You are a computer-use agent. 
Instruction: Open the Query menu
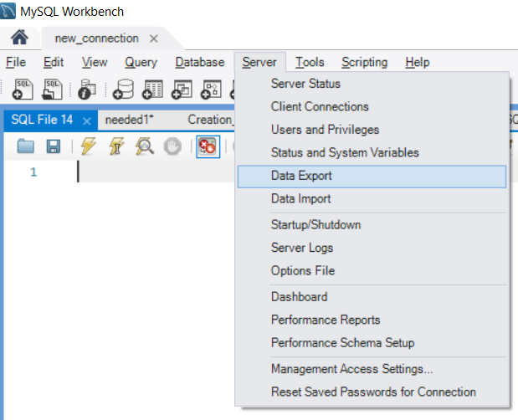click(141, 62)
